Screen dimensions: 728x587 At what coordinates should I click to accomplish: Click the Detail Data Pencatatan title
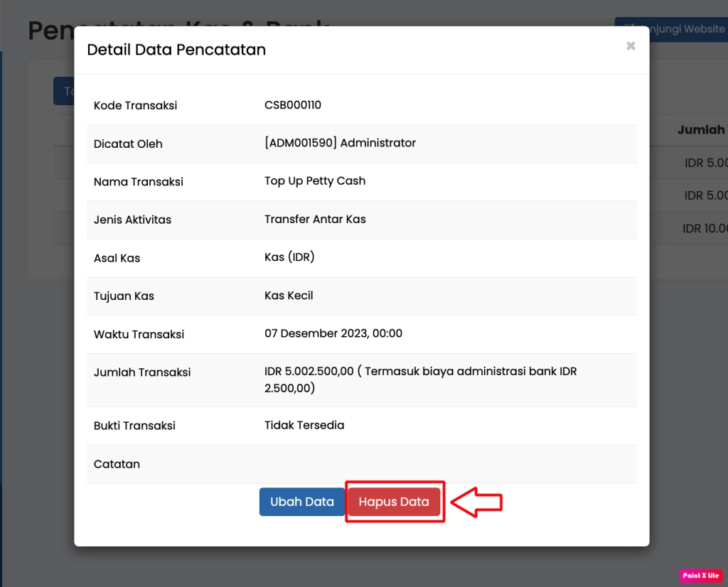click(x=176, y=50)
